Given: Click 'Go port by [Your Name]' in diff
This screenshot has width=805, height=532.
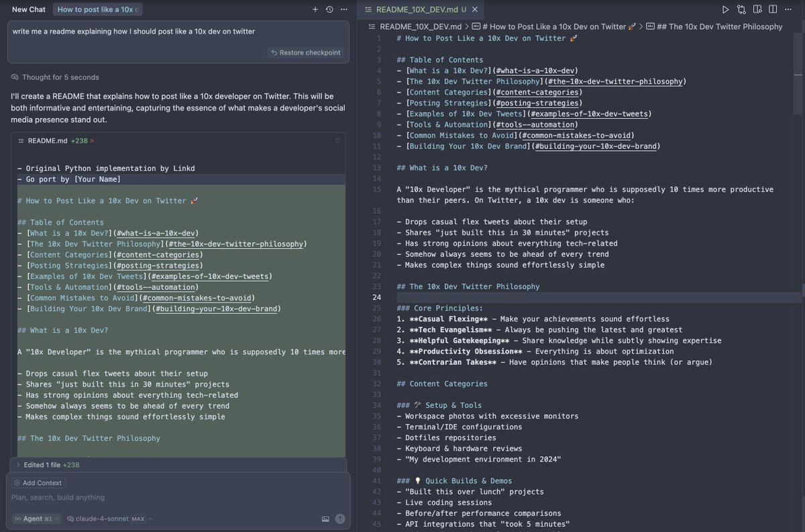Looking at the screenshot, I should (x=73, y=179).
